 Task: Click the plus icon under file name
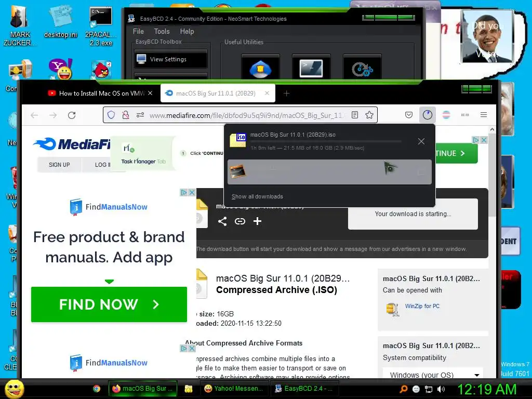[257, 221]
